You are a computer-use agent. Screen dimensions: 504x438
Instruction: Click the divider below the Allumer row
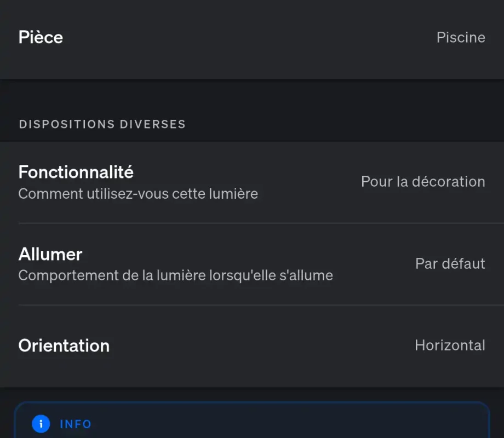pos(252,305)
